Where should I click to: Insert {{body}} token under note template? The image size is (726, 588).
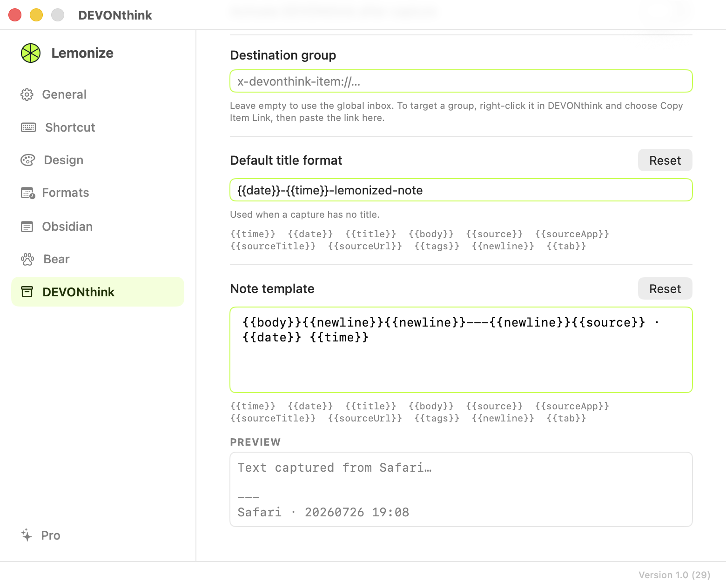[x=431, y=406]
